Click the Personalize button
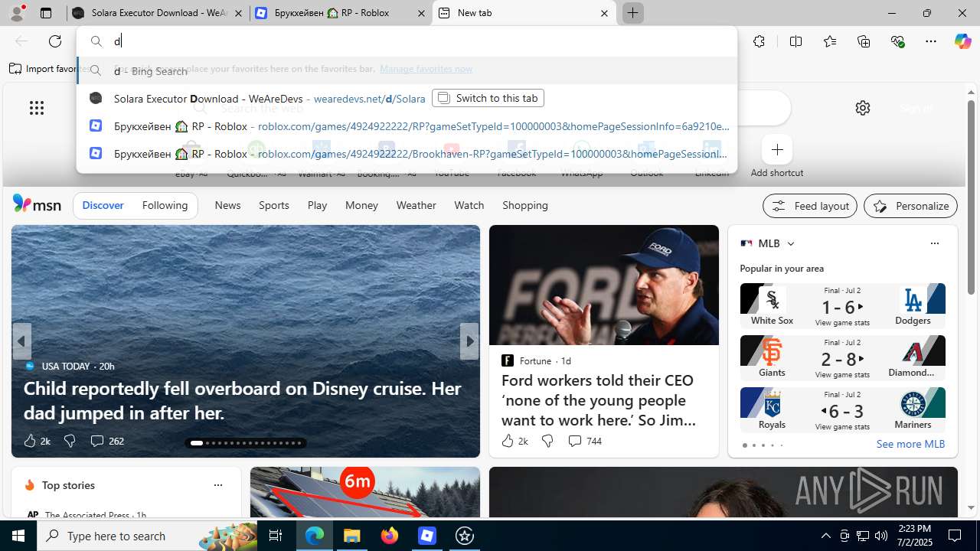The height and width of the screenshot is (551, 980). click(910, 206)
